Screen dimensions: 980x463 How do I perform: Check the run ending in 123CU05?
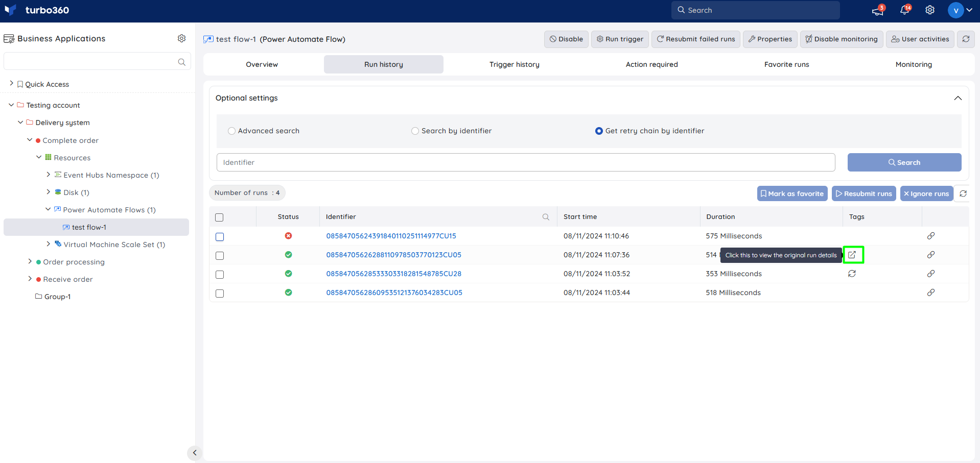[220, 256]
